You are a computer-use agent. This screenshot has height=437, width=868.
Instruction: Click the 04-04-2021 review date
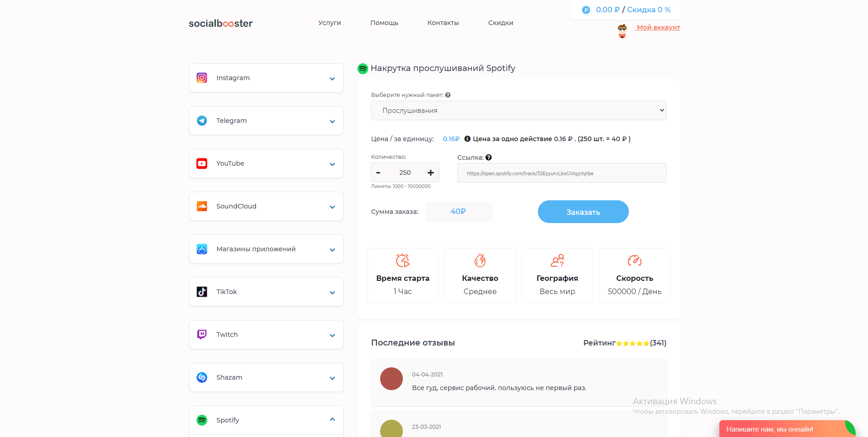point(427,375)
